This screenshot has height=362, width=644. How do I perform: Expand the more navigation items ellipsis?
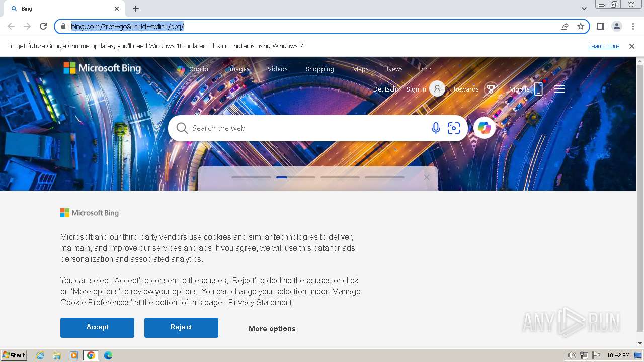(x=426, y=69)
